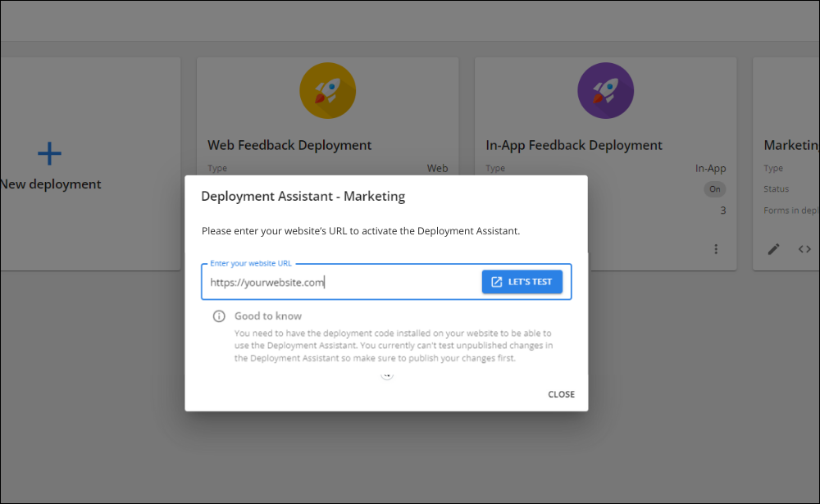This screenshot has height=504, width=820.
Task: Click the purple rocket icon on In-App Feedback Deployment
Action: point(606,90)
